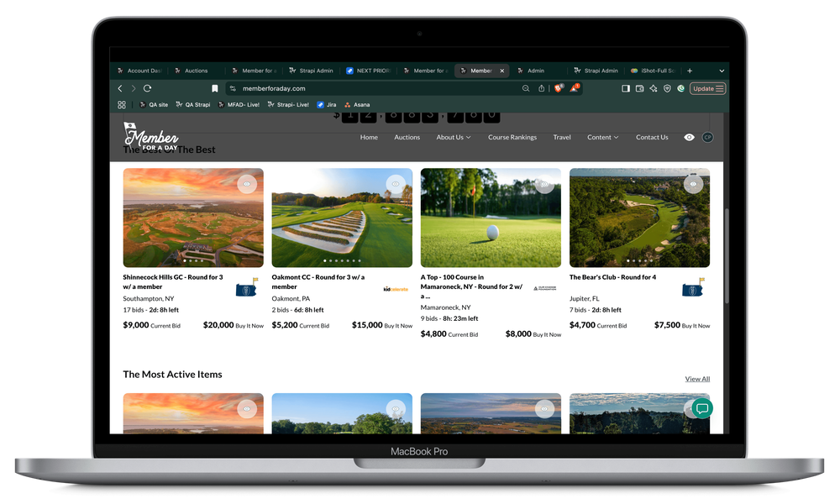Open the Asana bookmark

pos(357,105)
